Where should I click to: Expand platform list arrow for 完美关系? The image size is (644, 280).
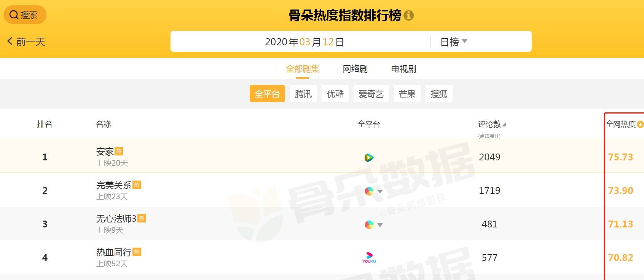380,191
